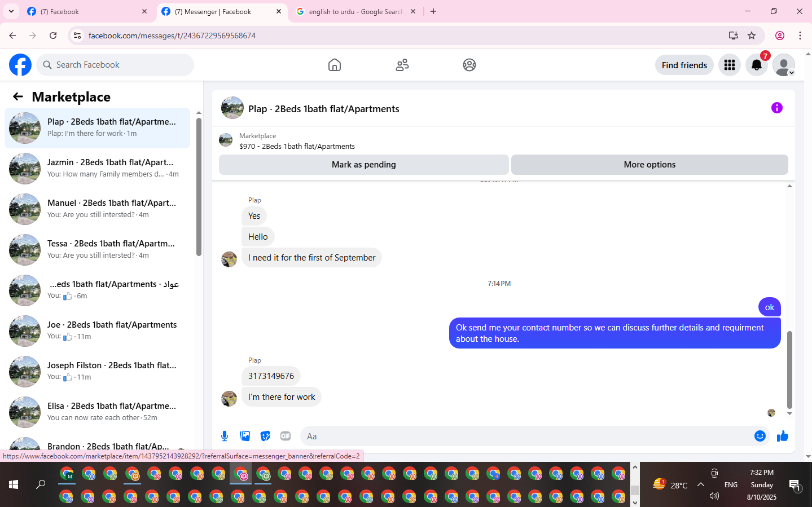Open the account profile menu
The width and height of the screenshot is (812, 507).
tap(784, 65)
